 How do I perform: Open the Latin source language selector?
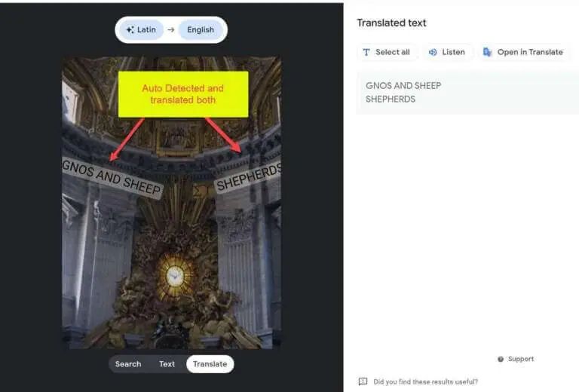(x=141, y=30)
